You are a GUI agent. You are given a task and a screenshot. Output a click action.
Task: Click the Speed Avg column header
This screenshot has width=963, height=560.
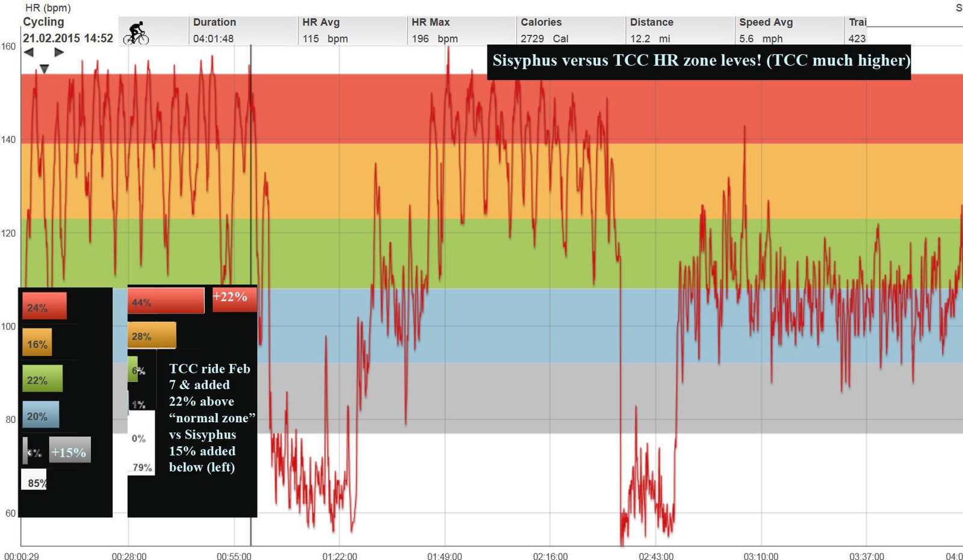point(766,22)
